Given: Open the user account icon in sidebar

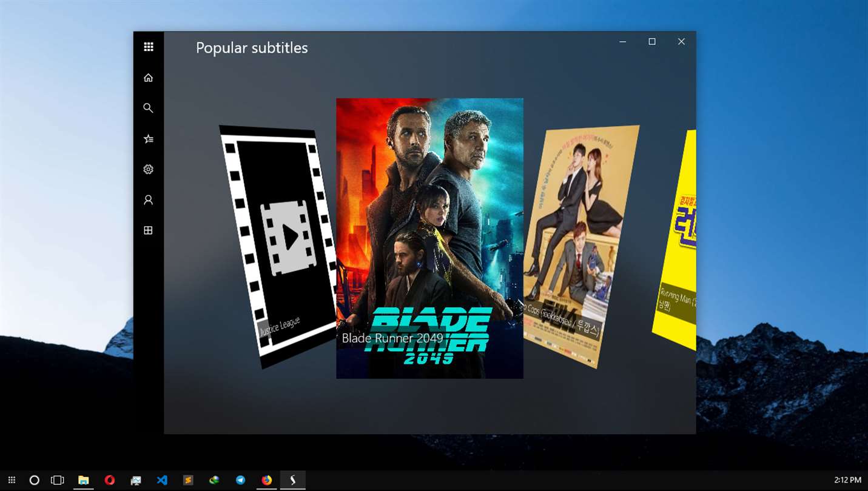Looking at the screenshot, I should [148, 199].
